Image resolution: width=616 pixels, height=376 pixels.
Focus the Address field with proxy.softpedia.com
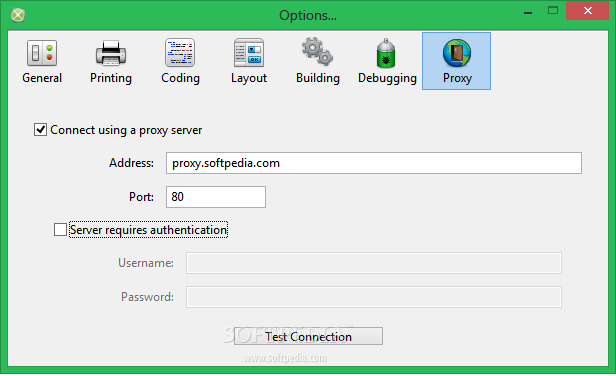(374, 163)
